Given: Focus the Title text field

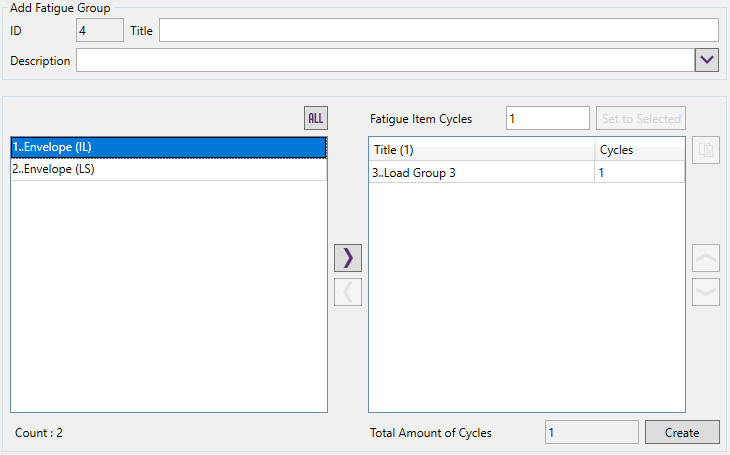Looking at the screenshot, I should pyautogui.click(x=438, y=31).
